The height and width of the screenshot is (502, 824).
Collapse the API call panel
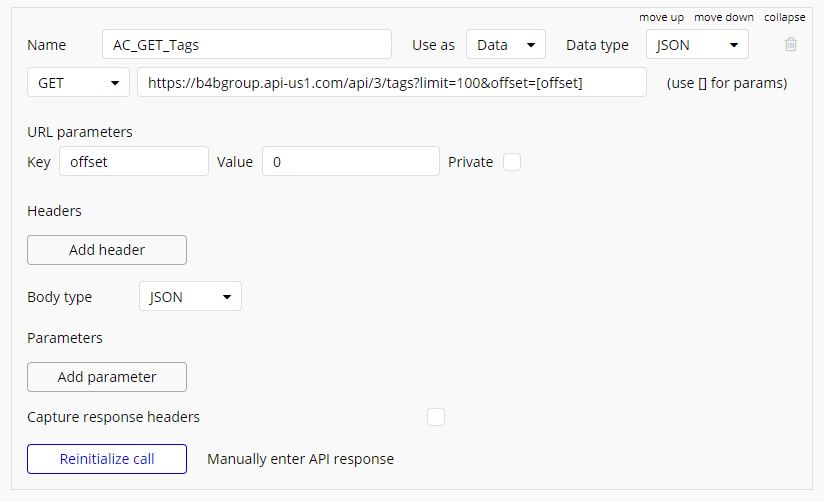(784, 17)
